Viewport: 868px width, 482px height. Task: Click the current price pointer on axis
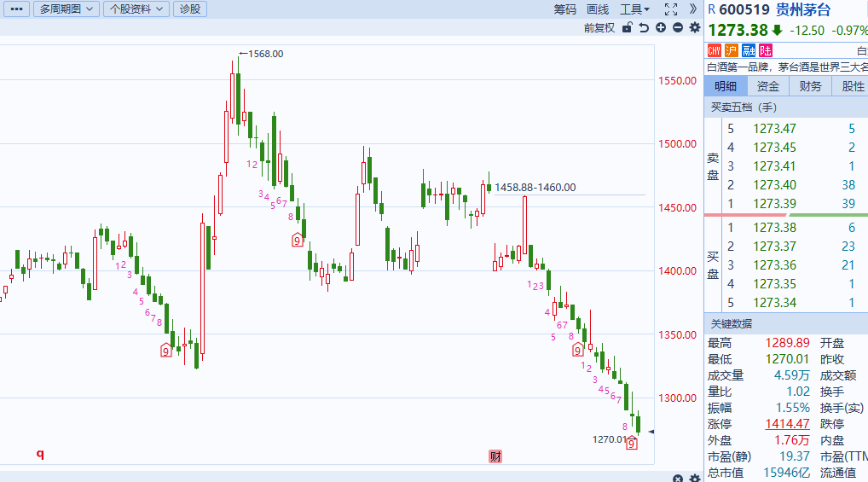[x=651, y=432]
